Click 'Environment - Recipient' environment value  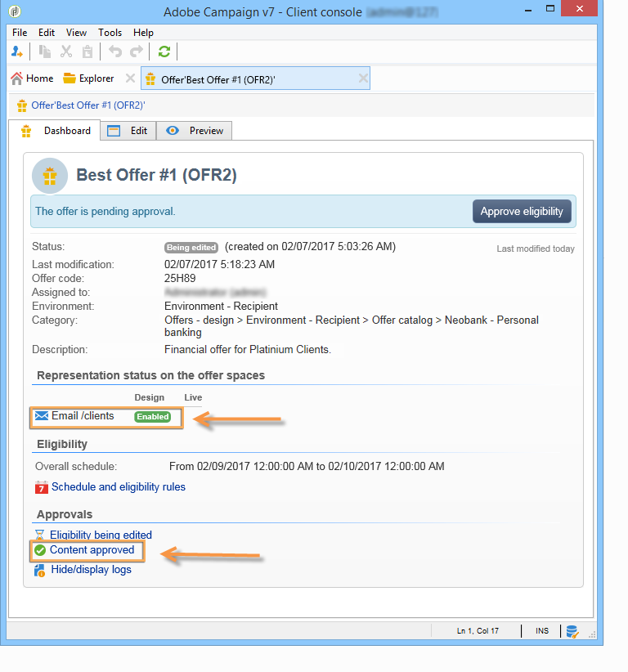point(222,306)
